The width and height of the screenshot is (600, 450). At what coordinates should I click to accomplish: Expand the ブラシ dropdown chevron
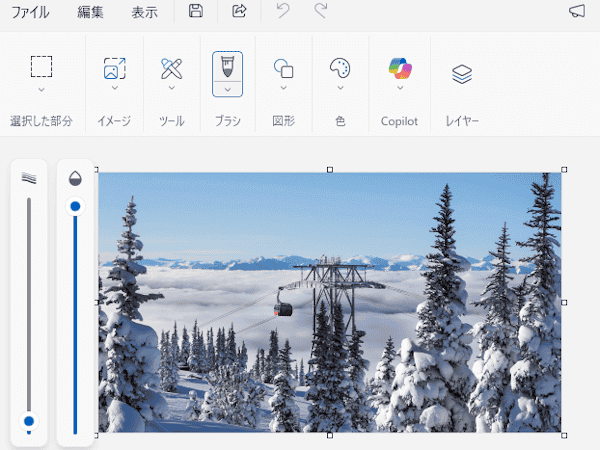point(227,89)
